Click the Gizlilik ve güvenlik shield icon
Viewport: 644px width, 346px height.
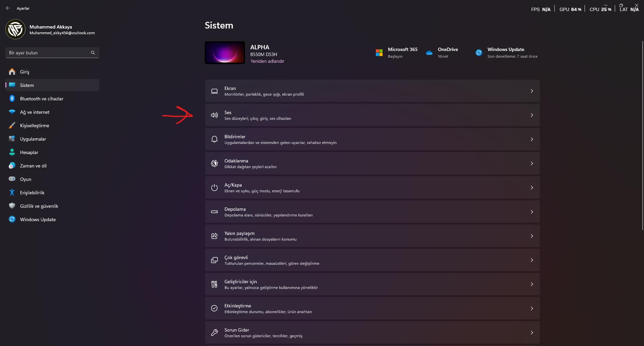(12, 206)
